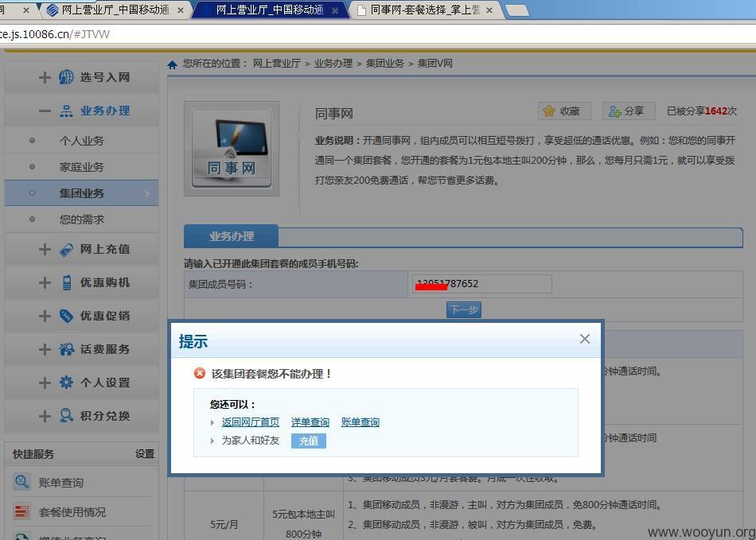Open 家庭业务 in the sidebar
The width and height of the screenshot is (756, 540).
(x=81, y=167)
